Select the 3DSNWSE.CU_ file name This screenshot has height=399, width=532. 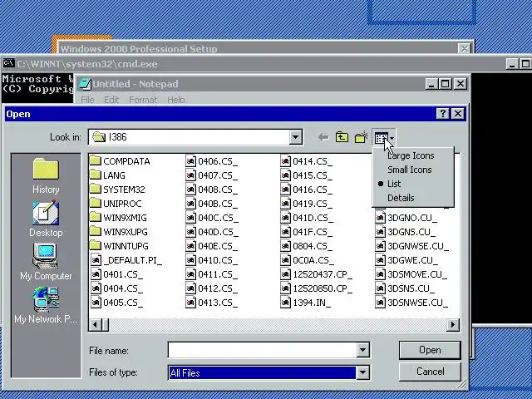point(417,303)
